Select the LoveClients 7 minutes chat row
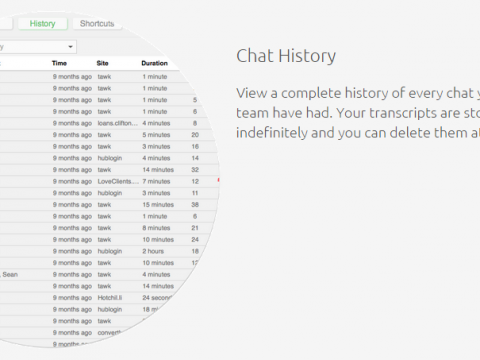The image size is (480, 360). (108, 181)
